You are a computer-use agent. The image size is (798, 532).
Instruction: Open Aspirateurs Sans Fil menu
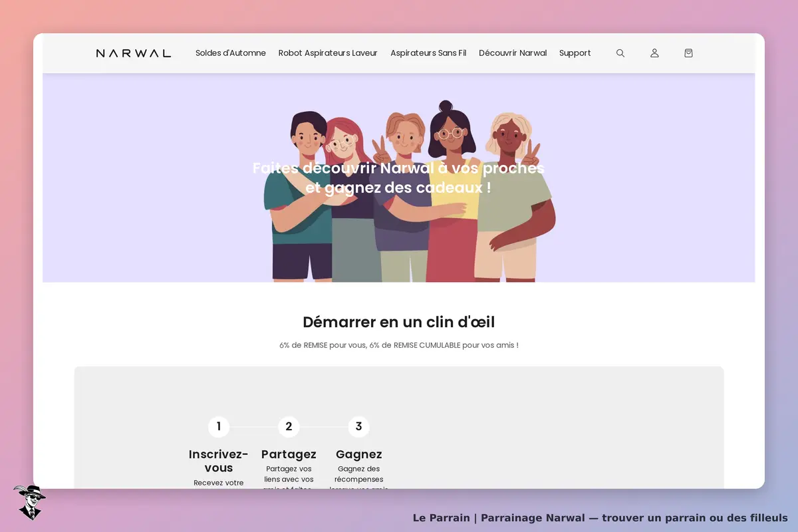click(x=428, y=53)
